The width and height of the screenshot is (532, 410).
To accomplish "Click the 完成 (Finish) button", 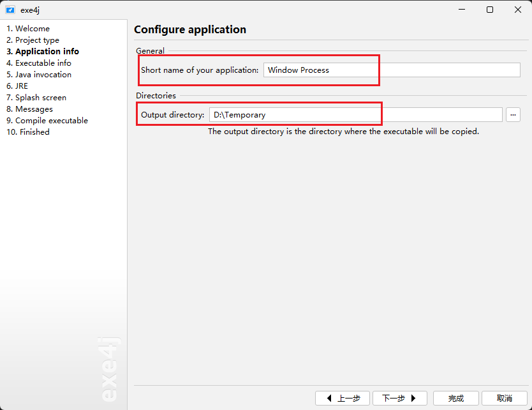I will (455, 398).
